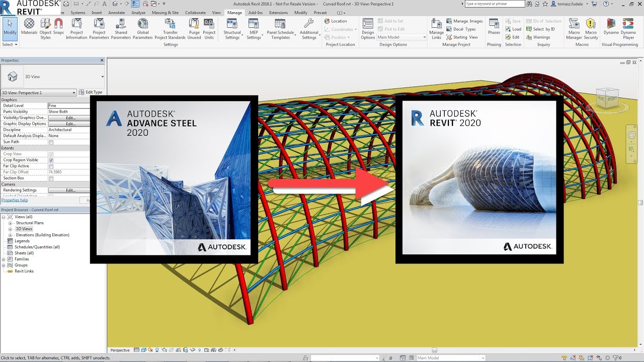Open MEP Settings dropdown
644x362 pixels.
pos(254,29)
